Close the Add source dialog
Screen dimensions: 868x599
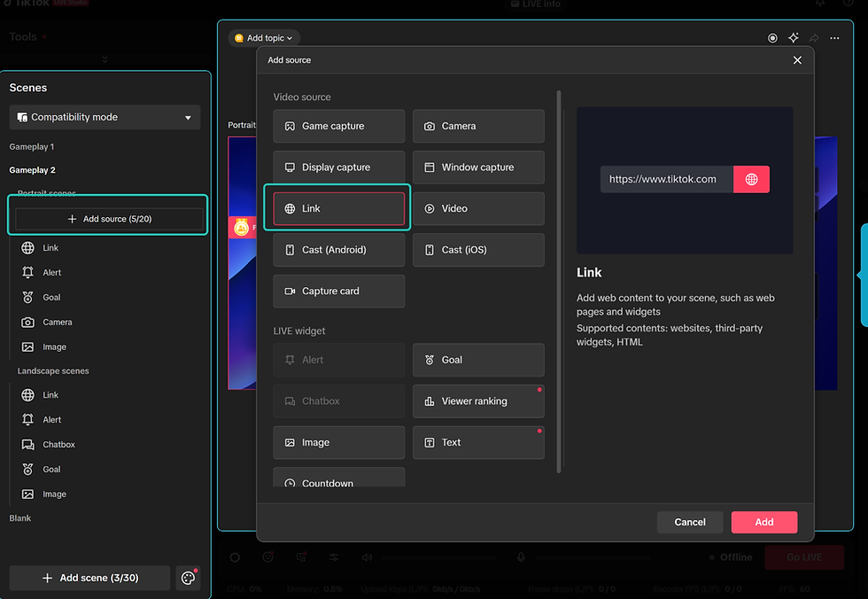(x=797, y=59)
